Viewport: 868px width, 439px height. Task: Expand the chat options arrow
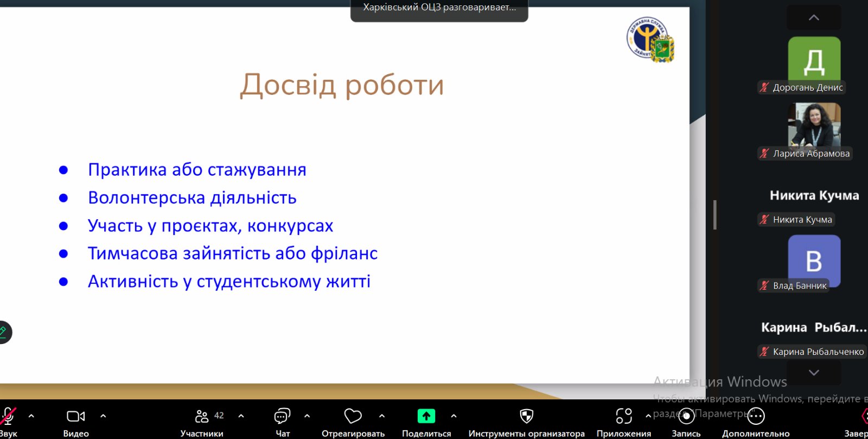click(x=307, y=416)
